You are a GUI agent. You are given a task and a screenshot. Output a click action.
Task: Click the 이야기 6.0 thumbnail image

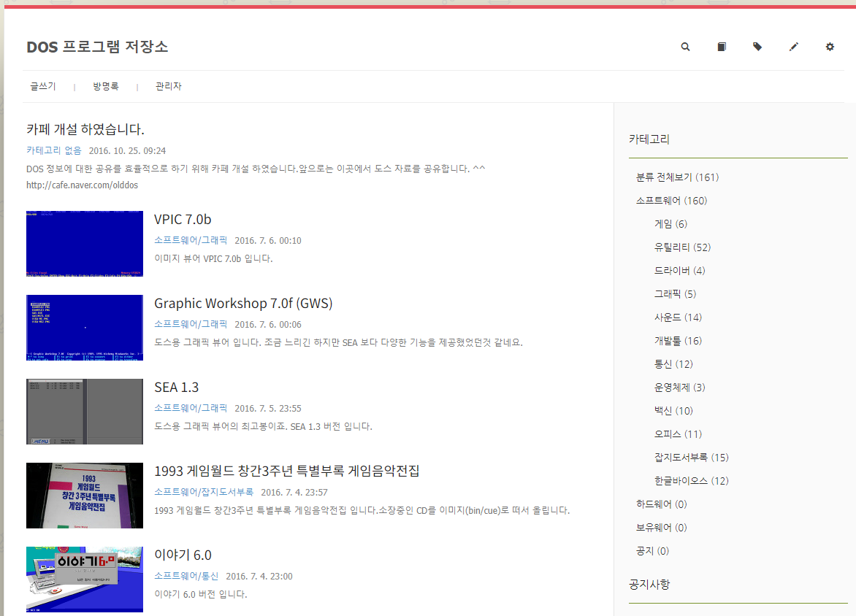(85, 580)
